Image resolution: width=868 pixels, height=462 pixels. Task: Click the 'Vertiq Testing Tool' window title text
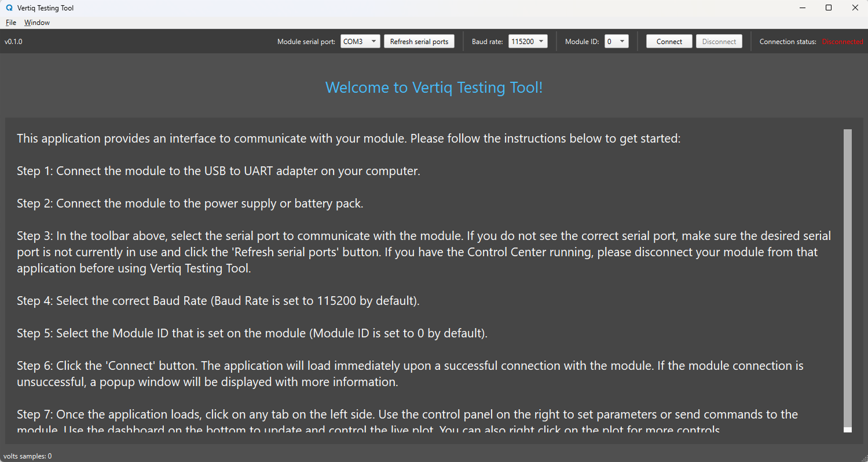[45, 8]
